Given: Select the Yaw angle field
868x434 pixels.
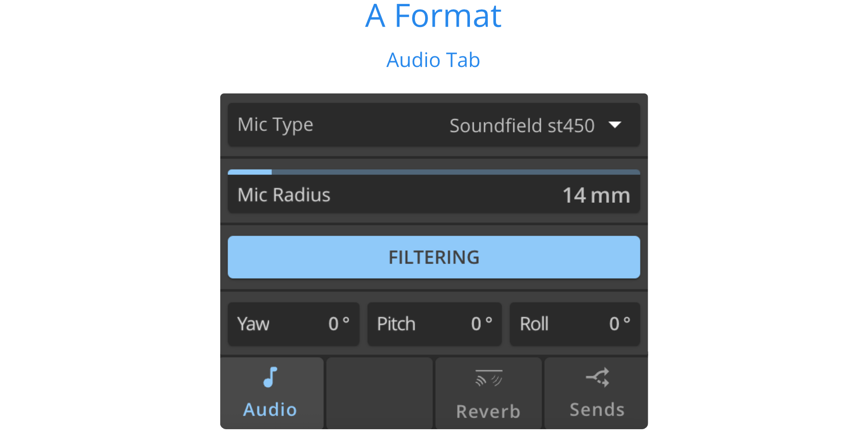Looking at the screenshot, I should pyautogui.click(x=293, y=324).
